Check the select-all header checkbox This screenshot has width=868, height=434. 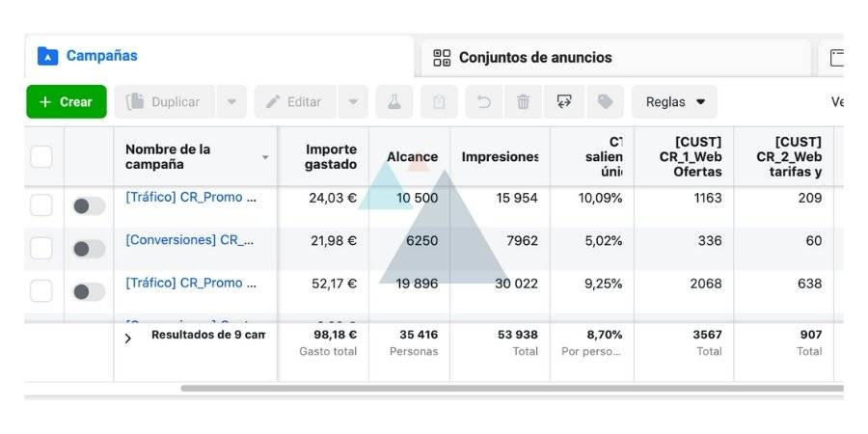coord(41,156)
